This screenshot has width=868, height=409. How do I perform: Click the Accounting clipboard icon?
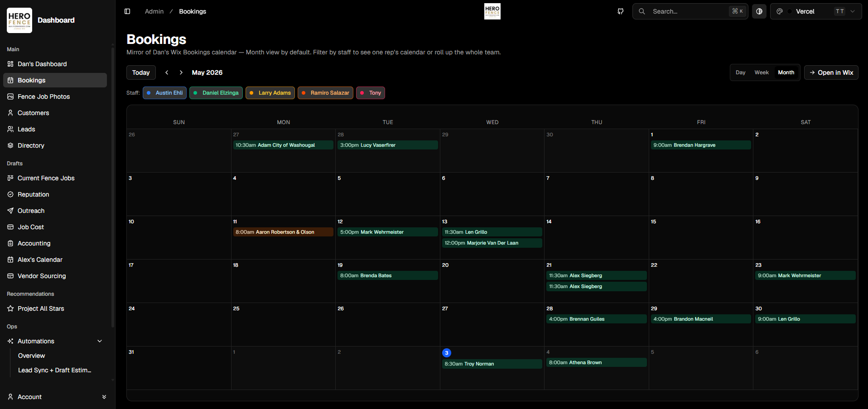pyautogui.click(x=10, y=243)
